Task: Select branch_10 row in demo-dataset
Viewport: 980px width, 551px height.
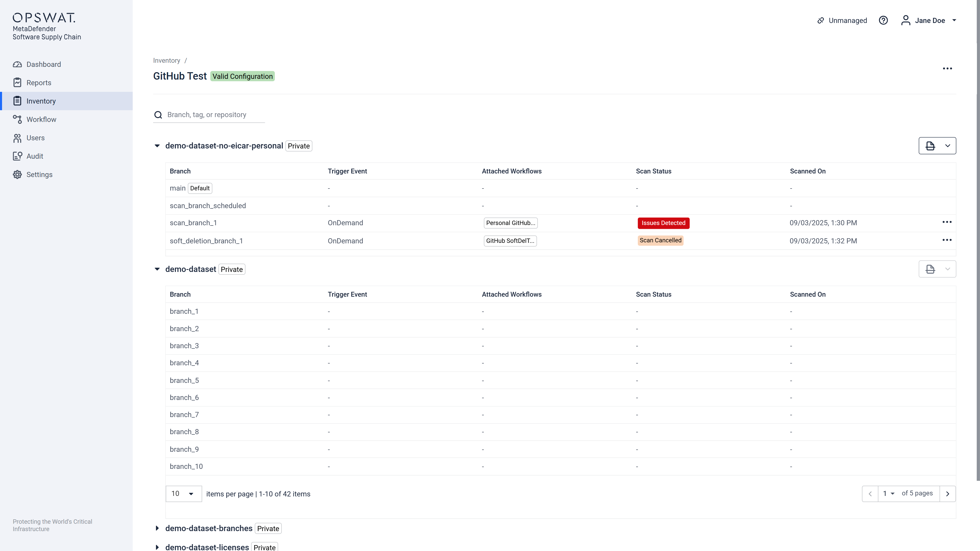Action: [x=560, y=466]
